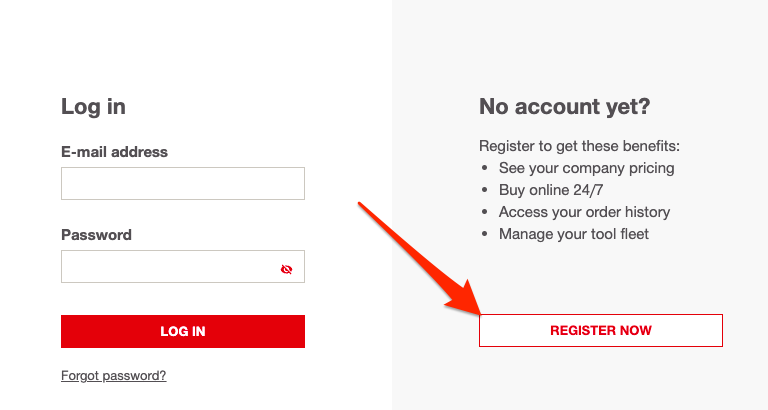Click the red annotation arrow graphic

419,258
